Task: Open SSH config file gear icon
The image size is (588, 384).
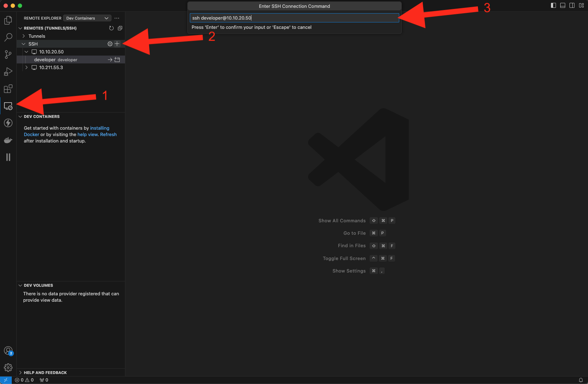Action: (x=110, y=44)
